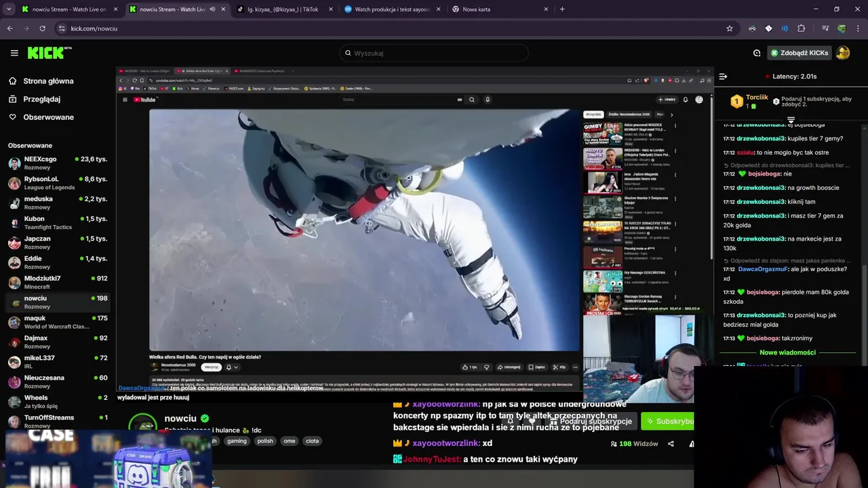Open the blue sound-wave extension icon
This screenshot has width=868, height=488.
click(x=785, y=28)
